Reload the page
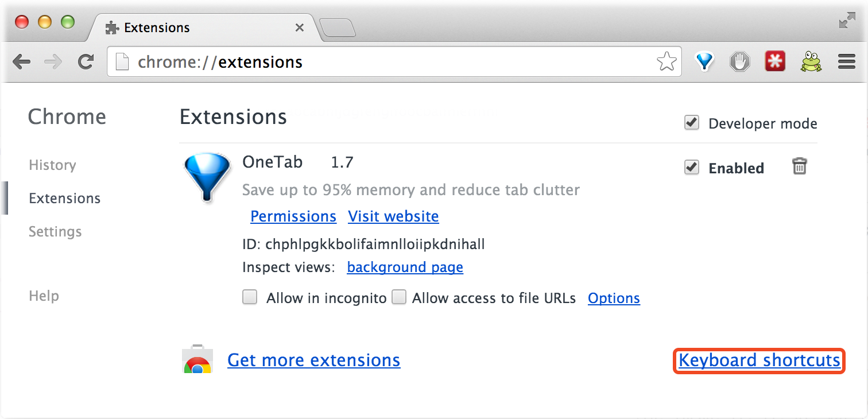Viewport: 868px width, 419px height. pyautogui.click(x=86, y=61)
